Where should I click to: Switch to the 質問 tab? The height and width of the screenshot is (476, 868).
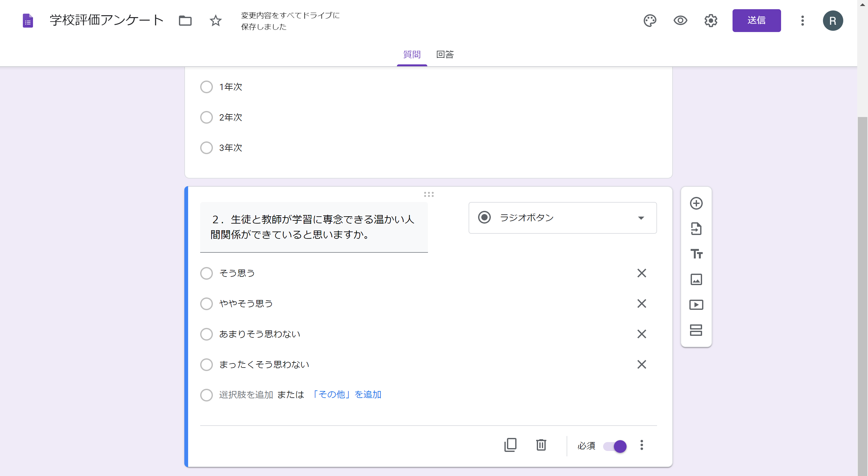click(x=412, y=55)
